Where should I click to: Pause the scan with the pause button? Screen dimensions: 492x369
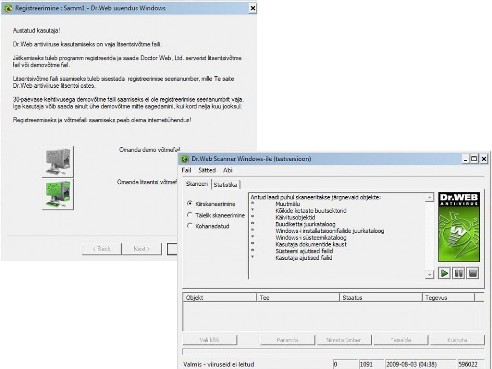(x=459, y=273)
